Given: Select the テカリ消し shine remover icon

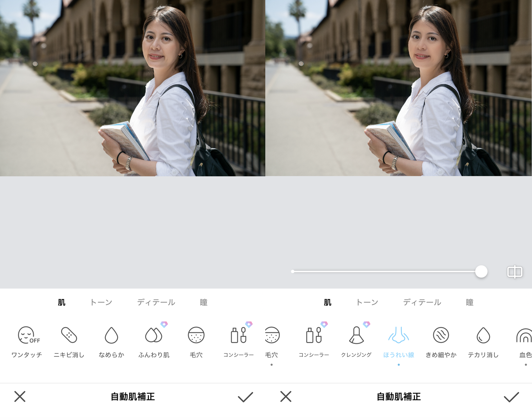Looking at the screenshot, I should (483, 335).
